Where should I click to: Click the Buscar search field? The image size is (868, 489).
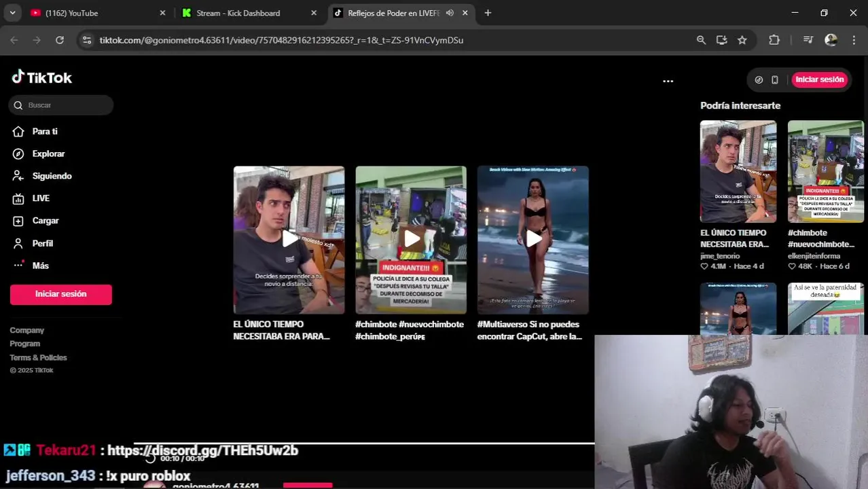61,105
